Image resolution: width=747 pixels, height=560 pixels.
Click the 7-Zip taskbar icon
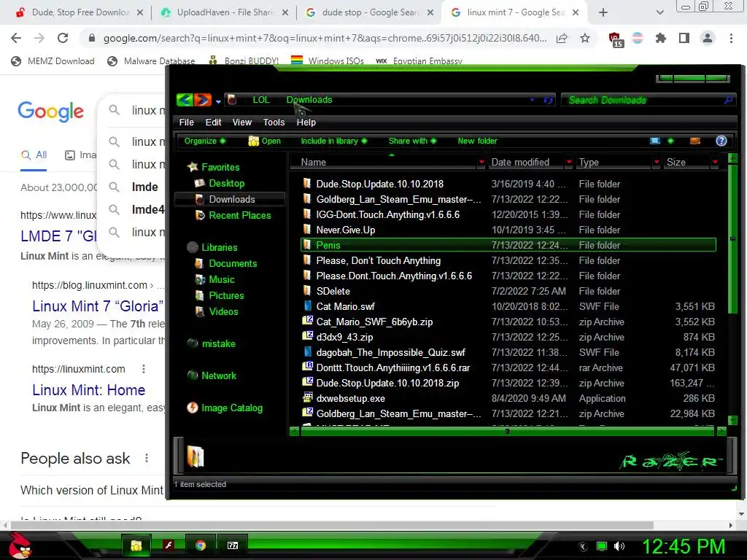pyautogui.click(x=233, y=545)
